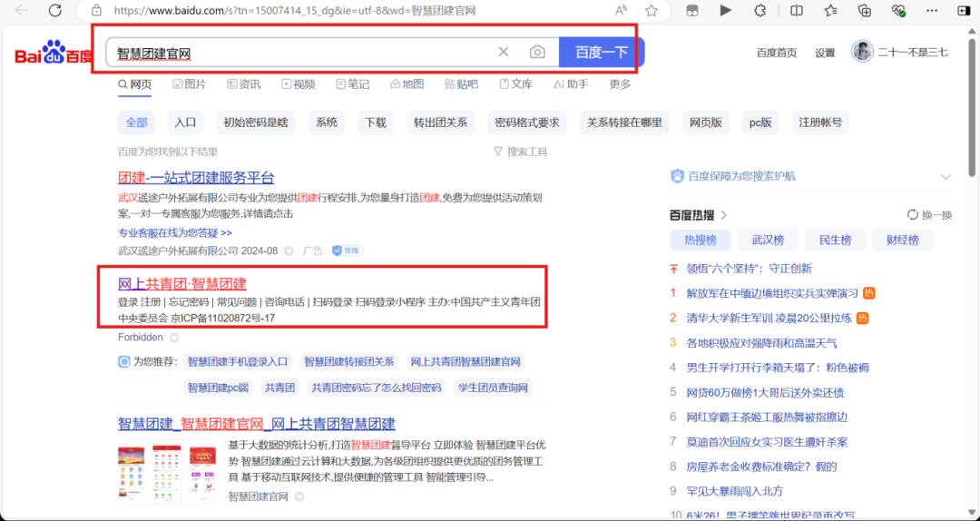The width and height of the screenshot is (980, 521).
Task: Switch to 笔记 search tab
Action: click(x=352, y=84)
